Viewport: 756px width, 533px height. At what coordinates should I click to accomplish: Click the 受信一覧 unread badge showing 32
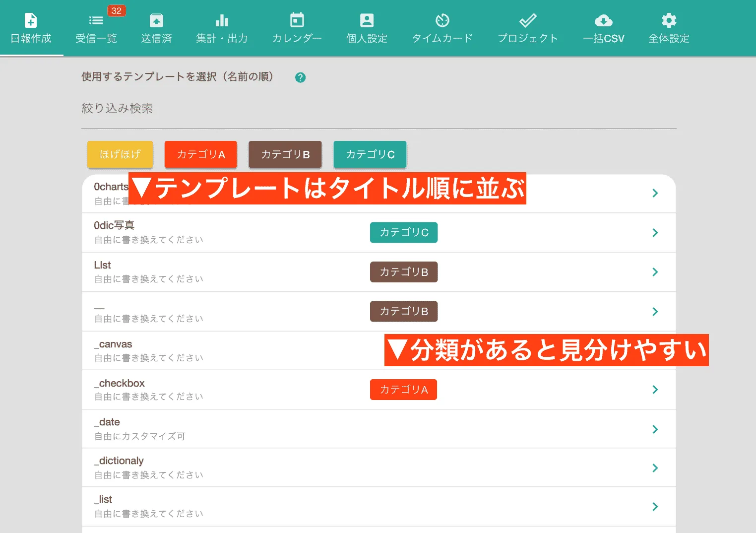coord(116,10)
